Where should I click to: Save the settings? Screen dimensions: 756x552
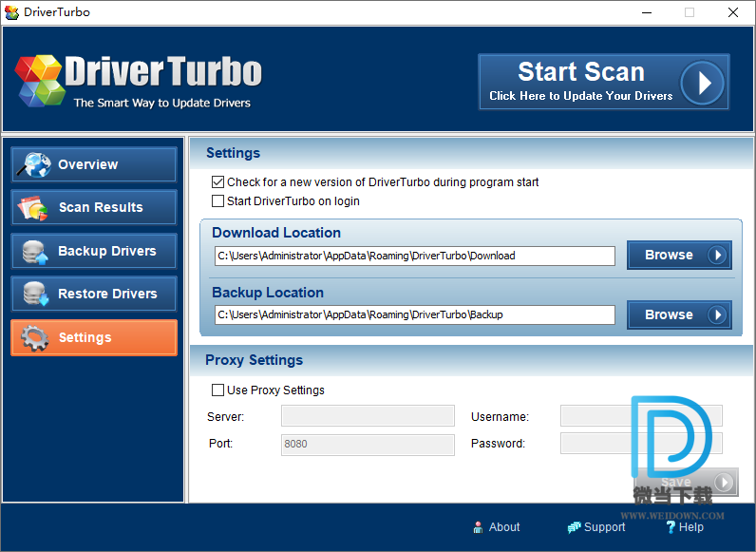686,482
